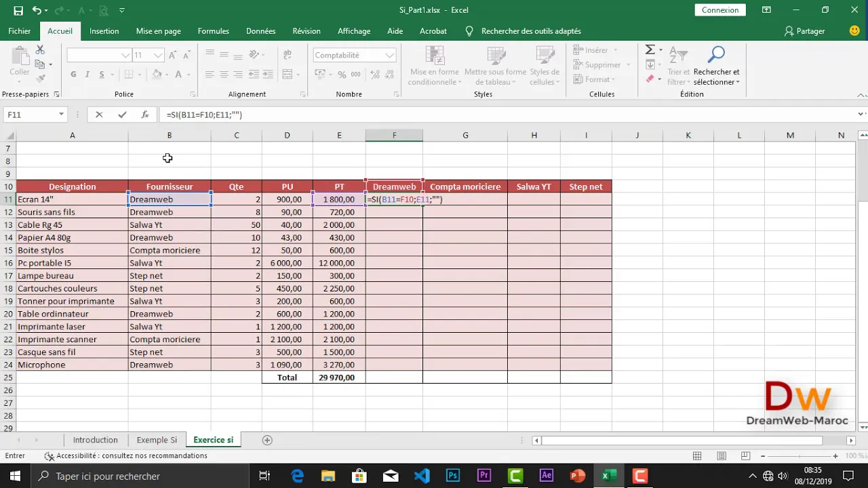Click the font color A button

(179, 75)
